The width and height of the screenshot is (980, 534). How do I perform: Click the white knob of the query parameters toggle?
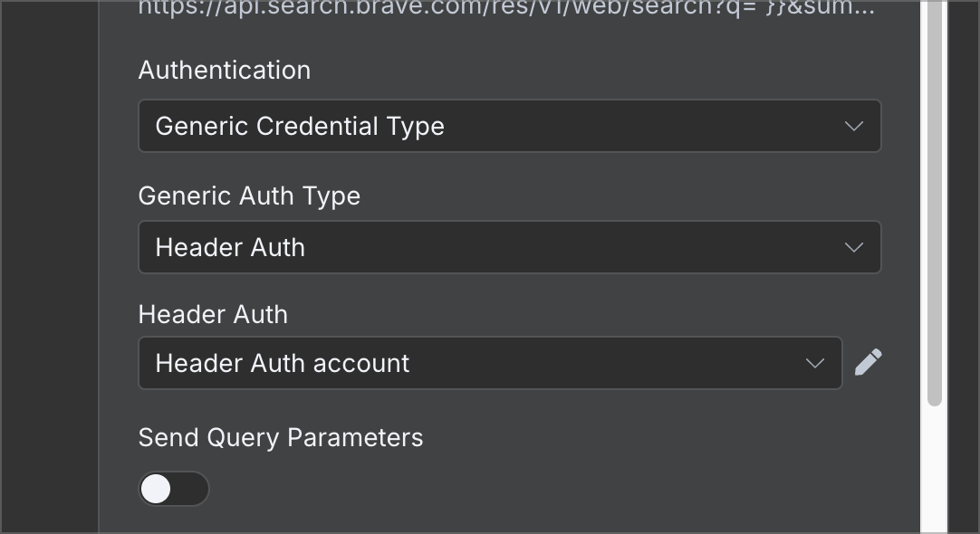[156, 489]
